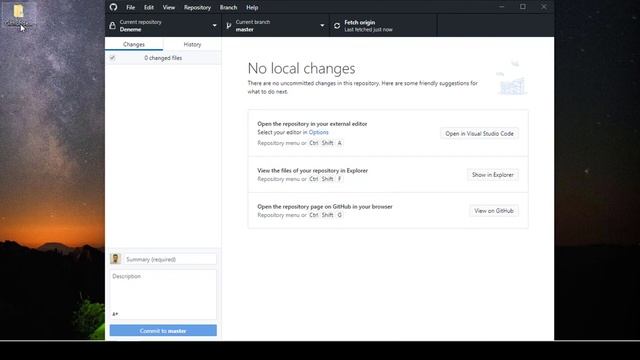
Task: Switch to the History tab
Action: point(192,44)
